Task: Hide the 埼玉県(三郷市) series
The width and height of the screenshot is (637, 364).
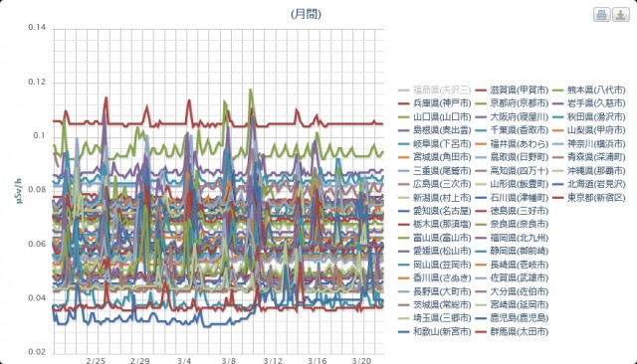Action: (x=434, y=318)
